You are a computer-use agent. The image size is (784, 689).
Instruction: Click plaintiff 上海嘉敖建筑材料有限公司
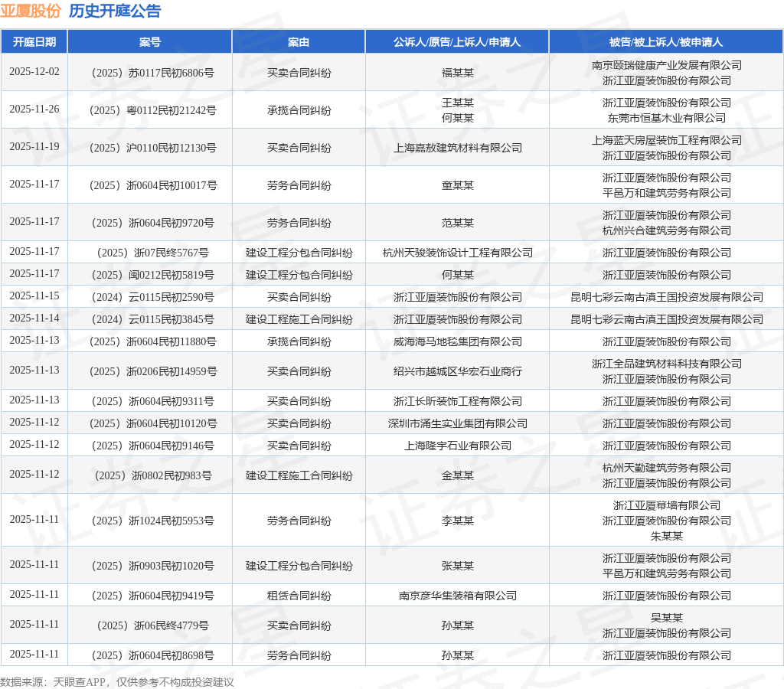457,148
